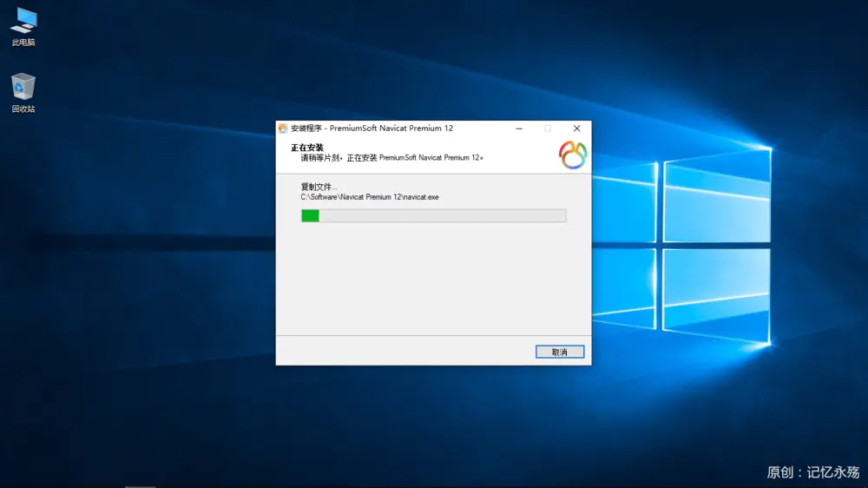Click the 请稍等片刻 installing message text

392,158
